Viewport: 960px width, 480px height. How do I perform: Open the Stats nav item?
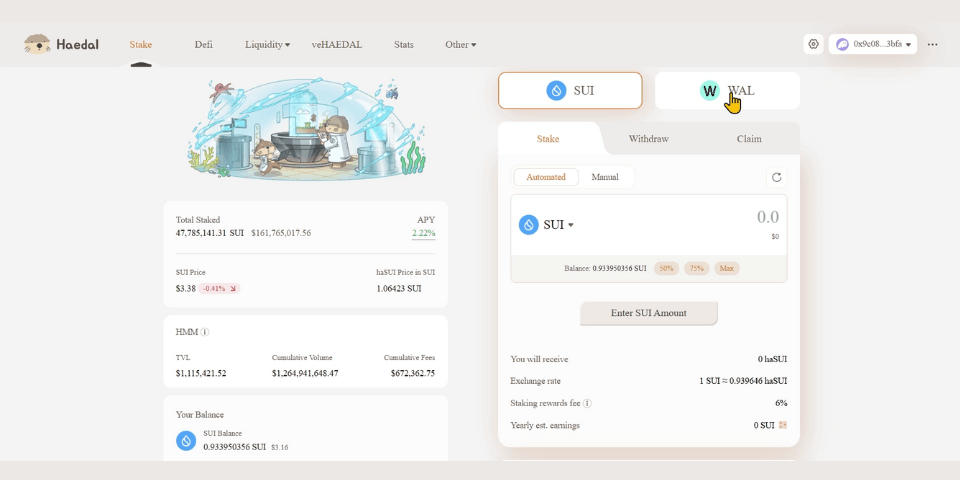point(403,45)
